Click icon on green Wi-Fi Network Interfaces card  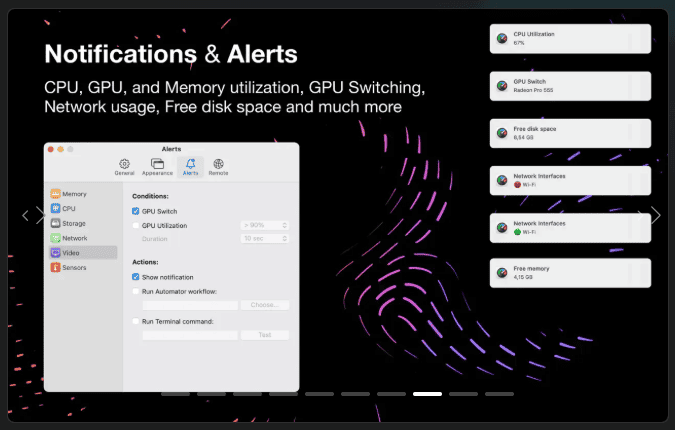coord(502,228)
